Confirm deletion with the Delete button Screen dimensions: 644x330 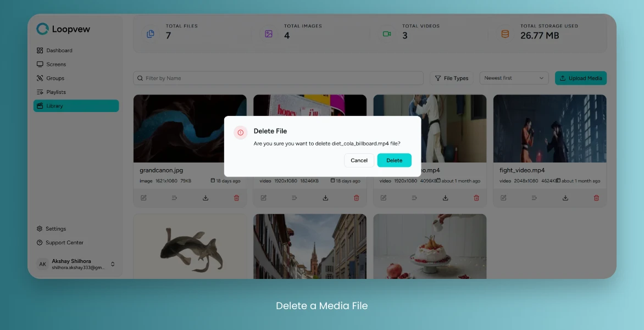[x=395, y=160]
